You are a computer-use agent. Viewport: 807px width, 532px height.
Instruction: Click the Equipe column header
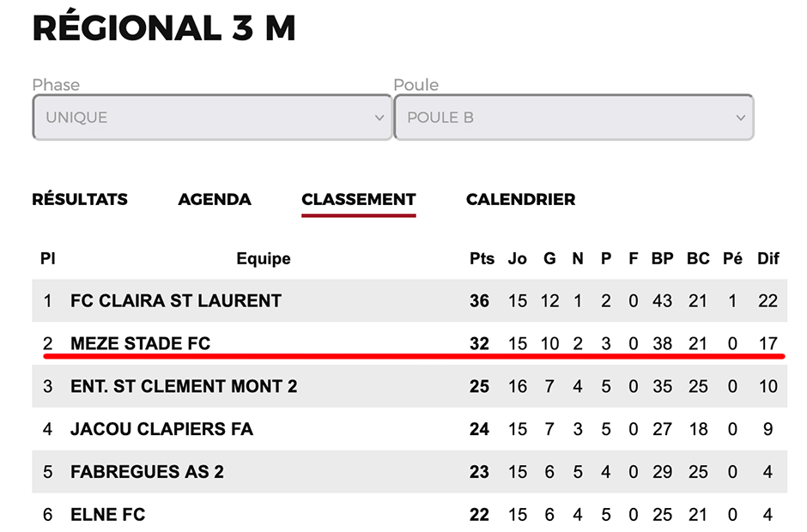[x=264, y=258]
